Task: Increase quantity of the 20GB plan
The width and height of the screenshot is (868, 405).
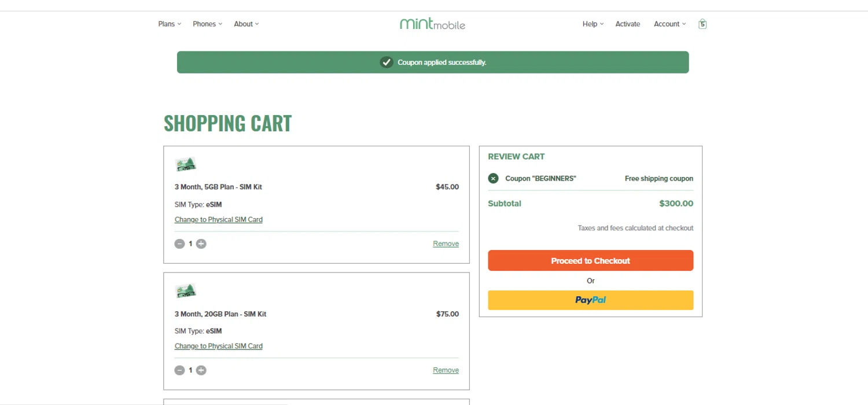Action: [x=201, y=370]
